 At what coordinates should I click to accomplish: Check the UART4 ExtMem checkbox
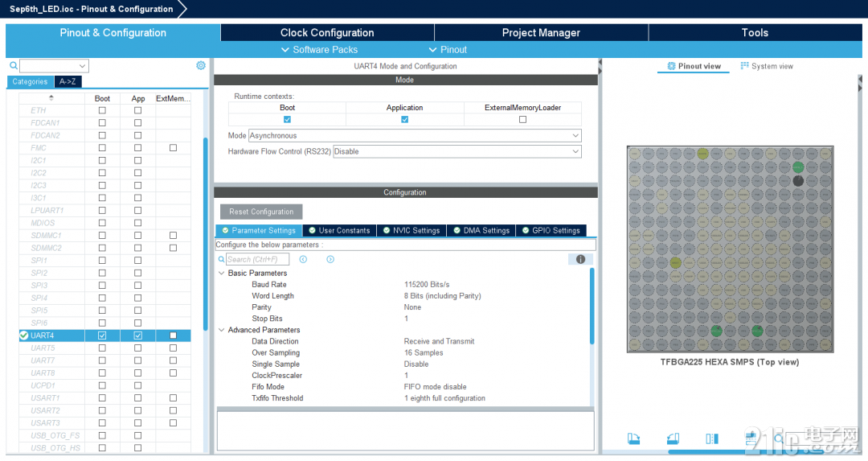coord(174,335)
